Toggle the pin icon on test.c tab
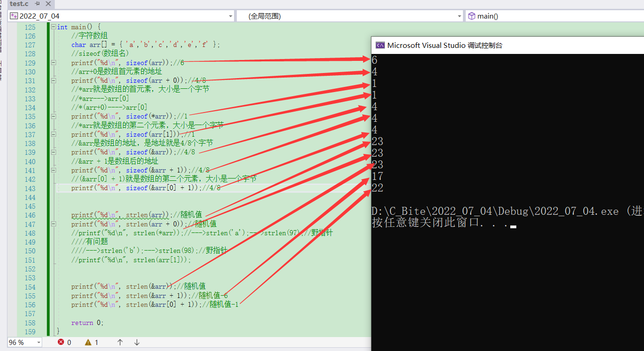 click(x=37, y=3)
